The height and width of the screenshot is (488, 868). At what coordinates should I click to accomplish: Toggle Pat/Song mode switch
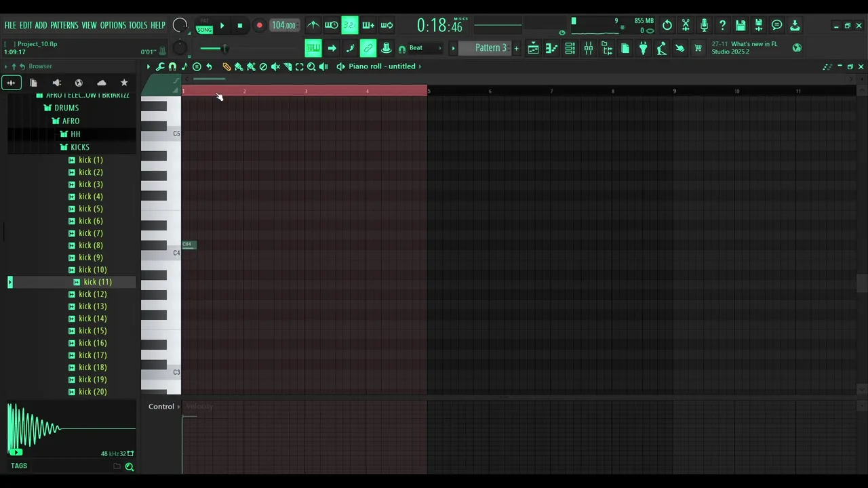coord(204,26)
